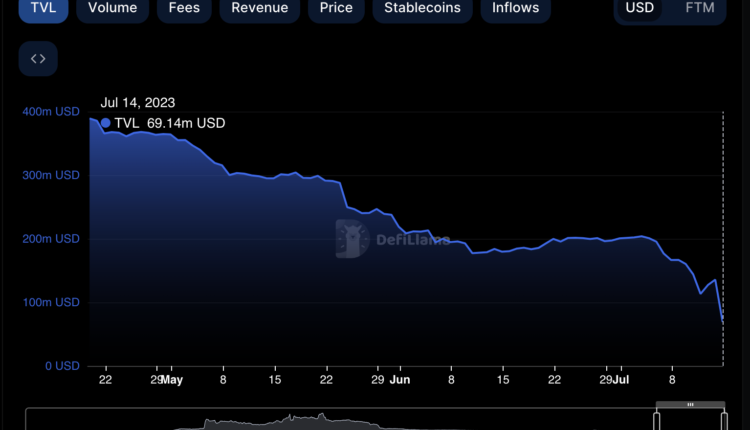Click the TVL 69.14m USD tooltip label

pyautogui.click(x=170, y=123)
